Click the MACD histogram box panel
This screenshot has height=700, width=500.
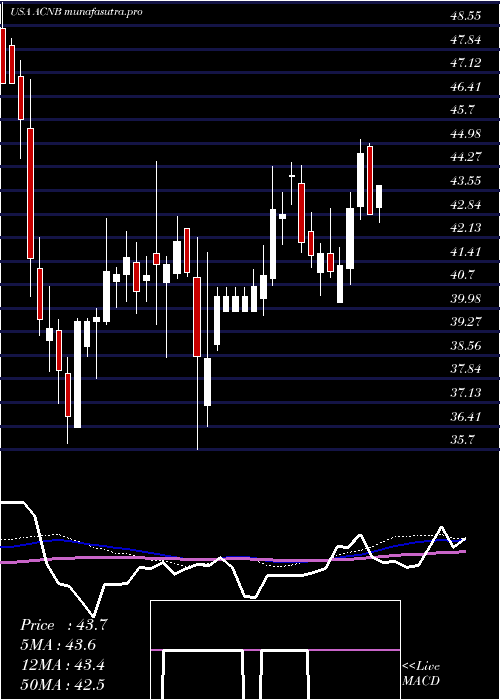[x=275, y=650]
